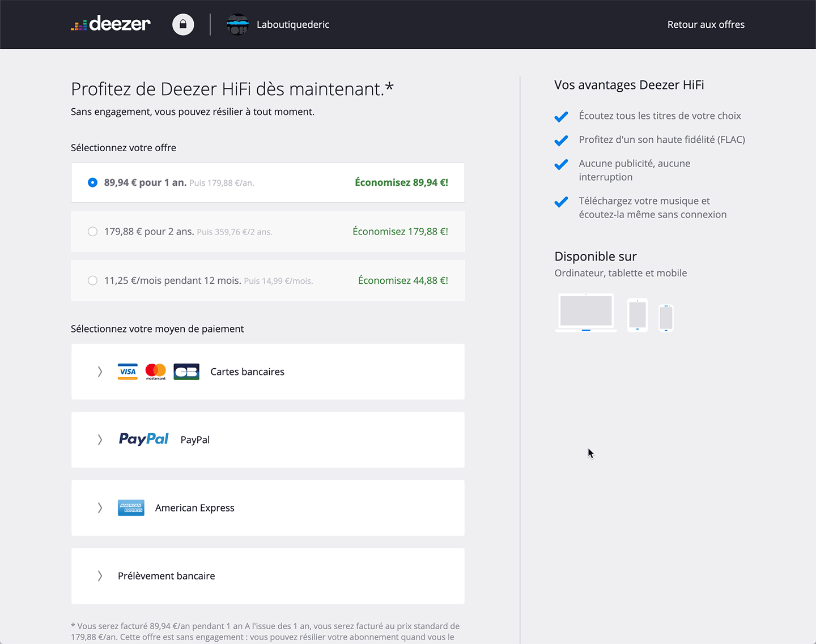Open the Laboutiquederic profile avatar
The width and height of the screenshot is (816, 644).
237,24
